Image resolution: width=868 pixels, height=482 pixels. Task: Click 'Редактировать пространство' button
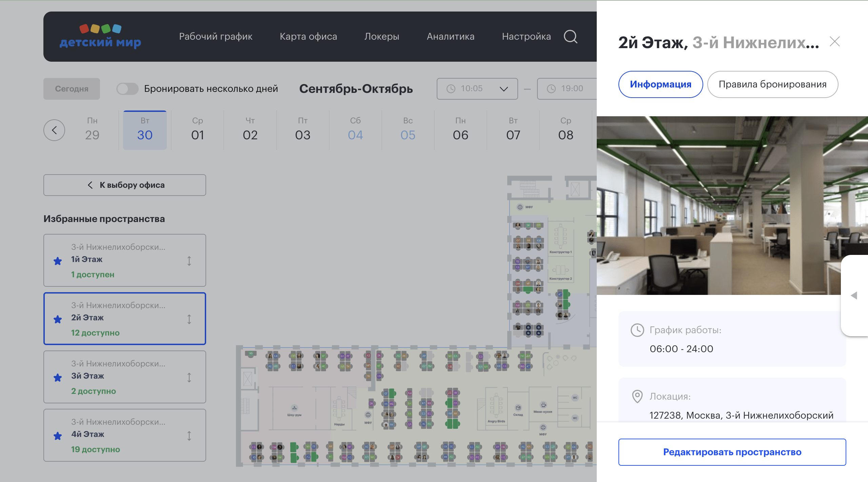pyautogui.click(x=732, y=452)
